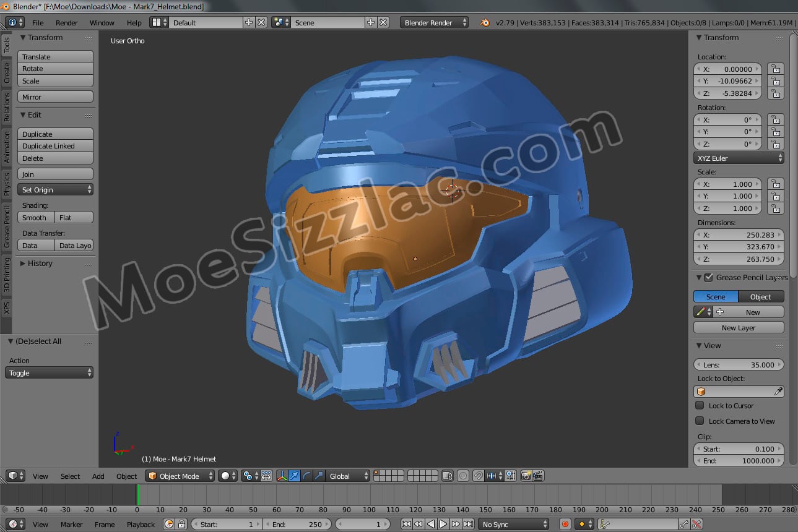The height and width of the screenshot is (532, 798).
Task: Toggle use preview range clock icon
Action: click(170, 524)
